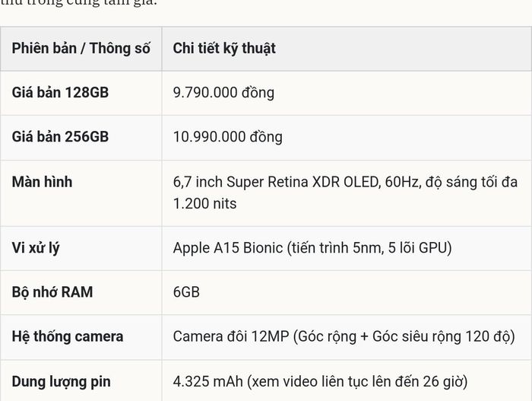This screenshot has height=401, width=532.
Task: Click the '5 lõi GPU' text in the processor row
Action: (x=420, y=248)
